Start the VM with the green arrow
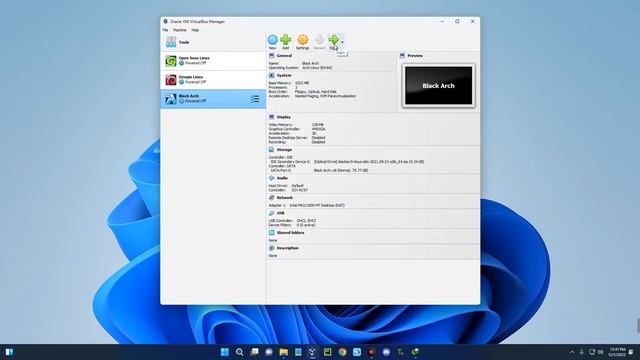 pos(333,40)
